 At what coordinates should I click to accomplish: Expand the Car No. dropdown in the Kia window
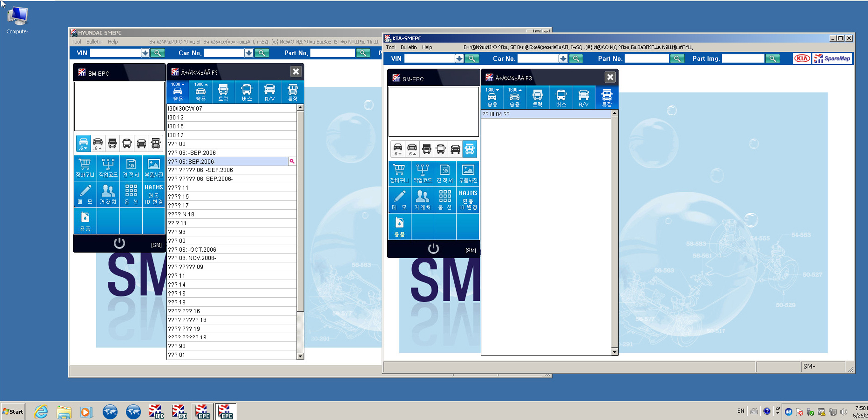point(563,59)
